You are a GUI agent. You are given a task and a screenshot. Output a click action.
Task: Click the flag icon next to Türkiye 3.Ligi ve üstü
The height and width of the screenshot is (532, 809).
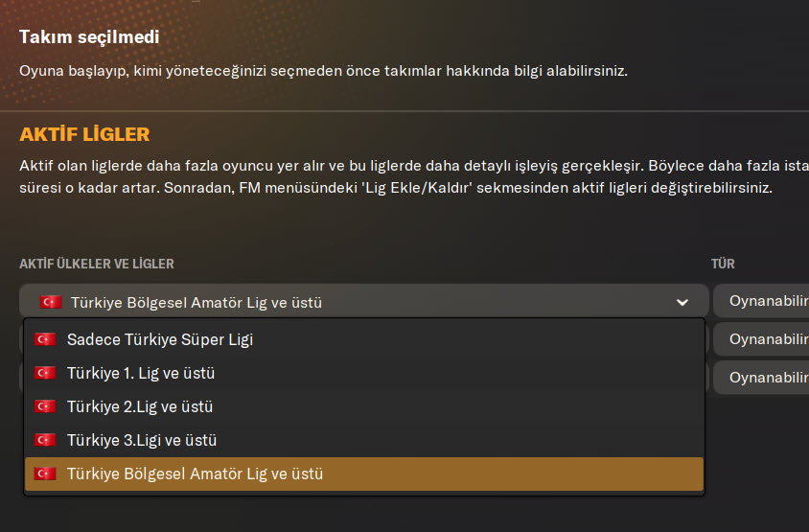click(44, 440)
